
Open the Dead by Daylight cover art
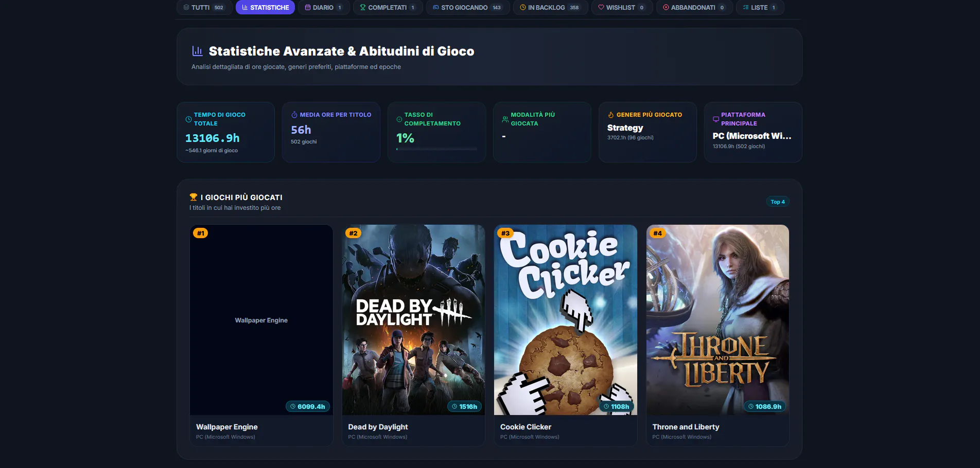414,320
